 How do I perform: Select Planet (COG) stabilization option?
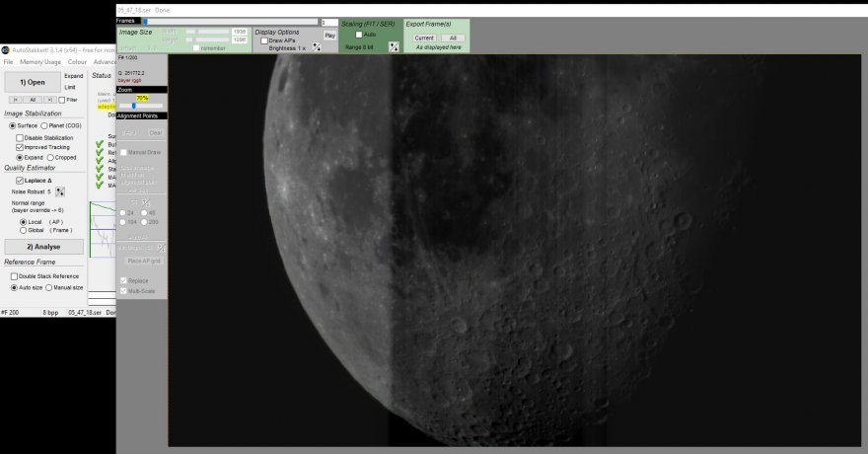click(44, 125)
